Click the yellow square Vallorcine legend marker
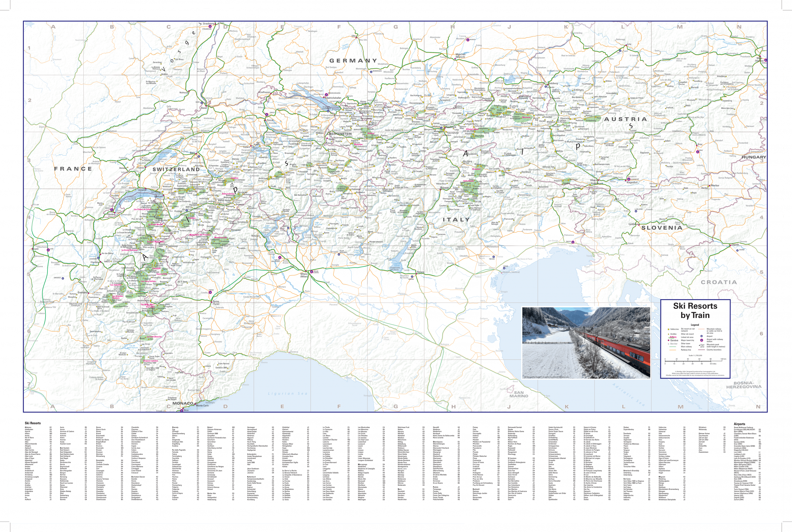792x532 pixels. (x=669, y=330)
